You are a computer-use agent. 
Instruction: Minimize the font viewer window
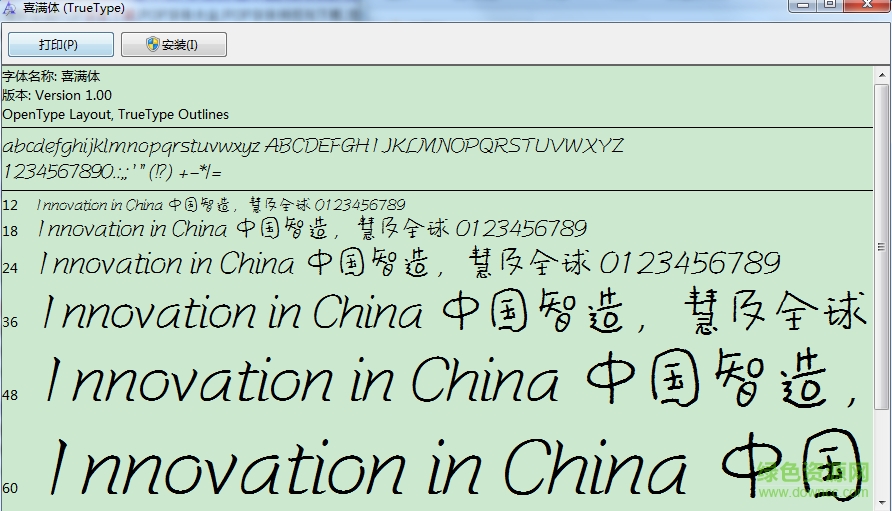[803, 5]
